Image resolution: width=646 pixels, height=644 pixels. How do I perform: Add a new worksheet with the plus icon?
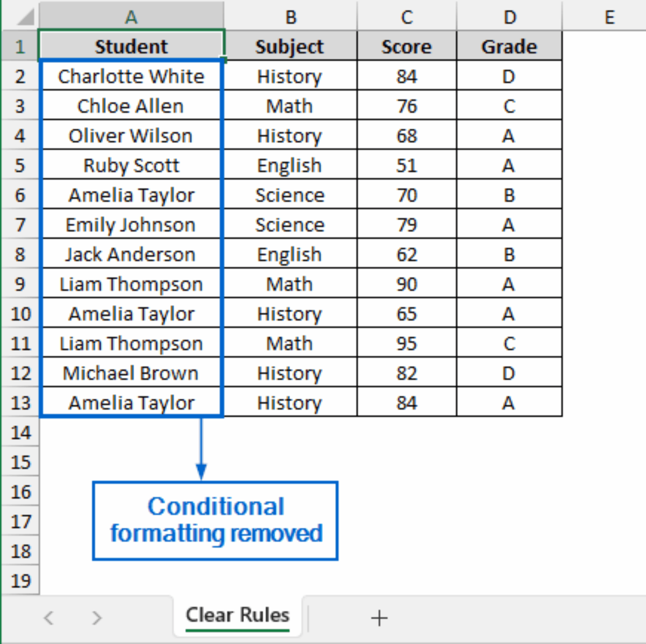379,617
